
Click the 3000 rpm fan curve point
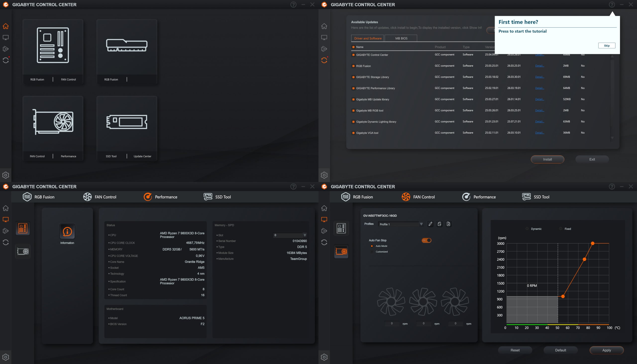click(592, 243)
